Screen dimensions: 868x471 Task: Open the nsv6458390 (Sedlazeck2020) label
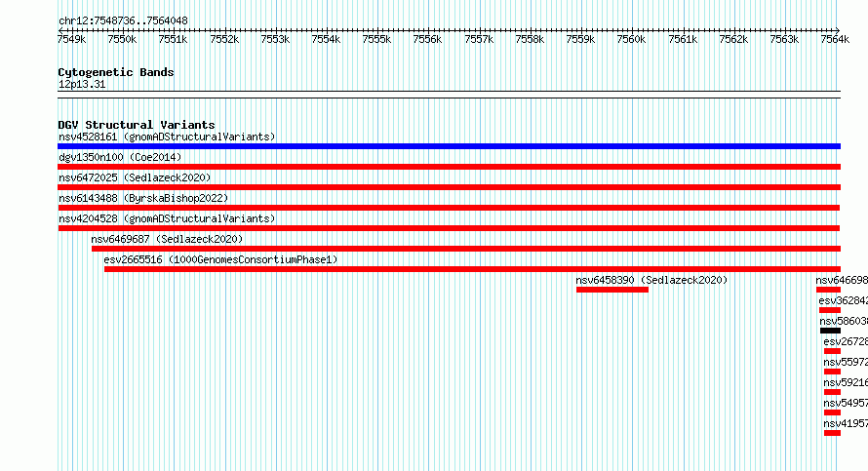(x=651, y=280)
